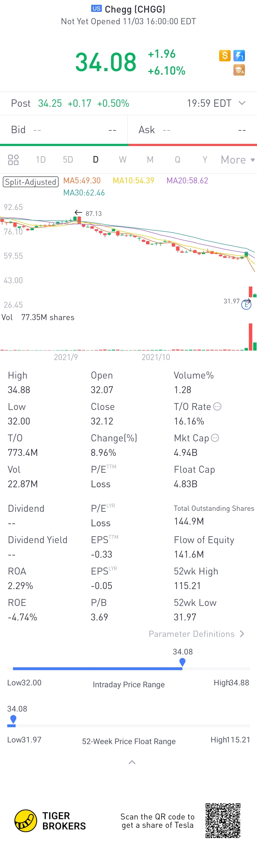The image size is (257, 868).
Task: Toggle the Split-Adjusted chart option
Action: click(31, 182)
